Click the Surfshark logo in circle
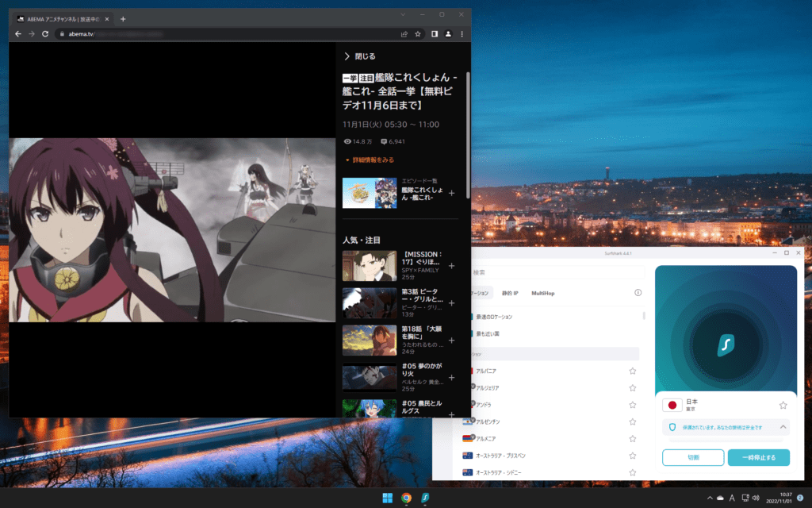 coord(726,345)
